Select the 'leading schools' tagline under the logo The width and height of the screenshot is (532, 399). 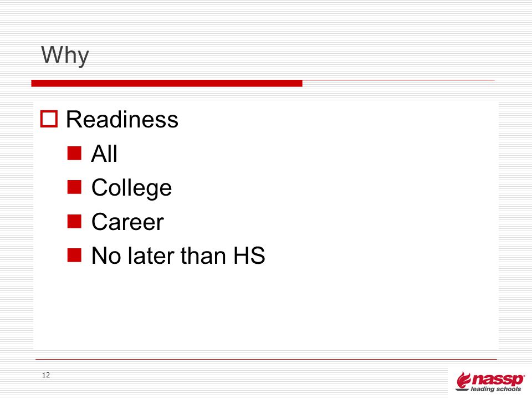[x=495, y=389]
